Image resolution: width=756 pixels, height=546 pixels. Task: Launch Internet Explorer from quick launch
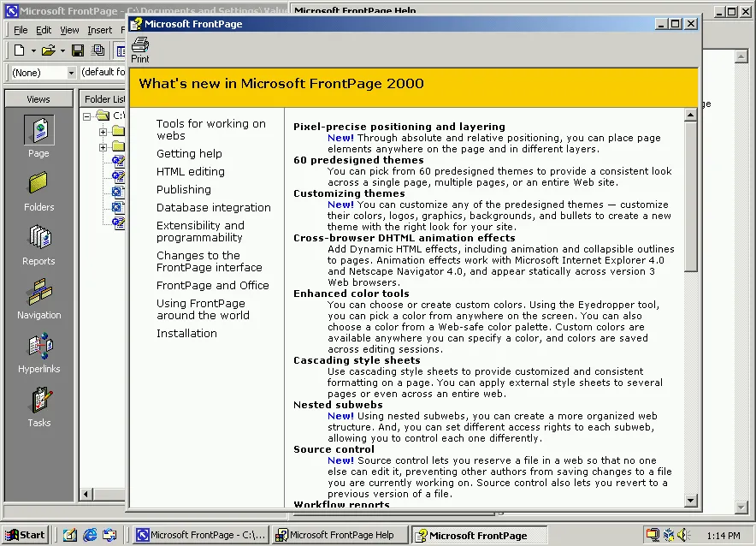point(90,535)
